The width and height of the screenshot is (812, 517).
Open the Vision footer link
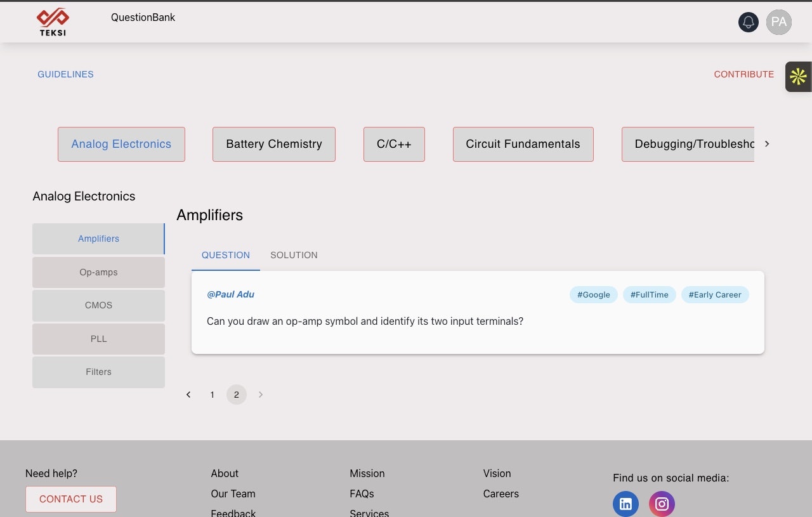(497, 473)
